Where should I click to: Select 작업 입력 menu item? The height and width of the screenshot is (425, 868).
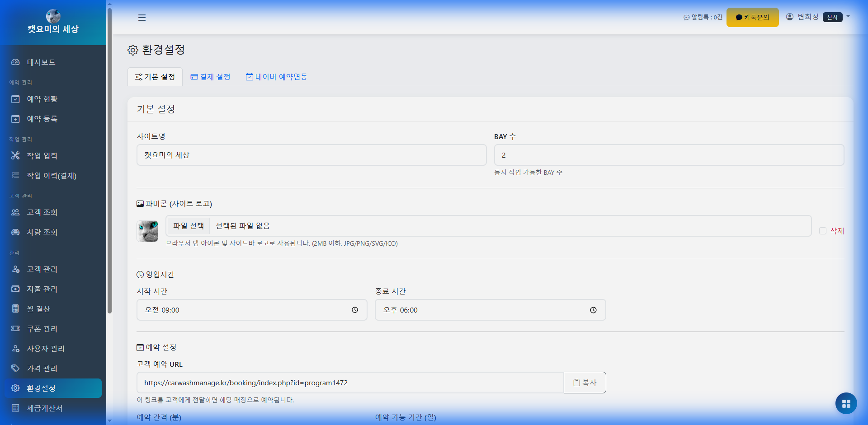tap(53, 156)
